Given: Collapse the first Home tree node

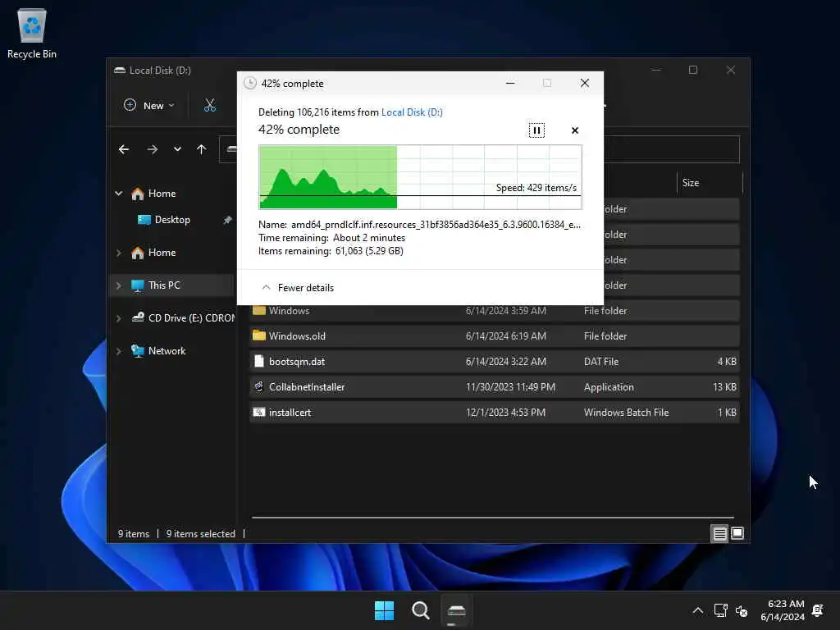Looking at the screenshot, I should [119, 194].
